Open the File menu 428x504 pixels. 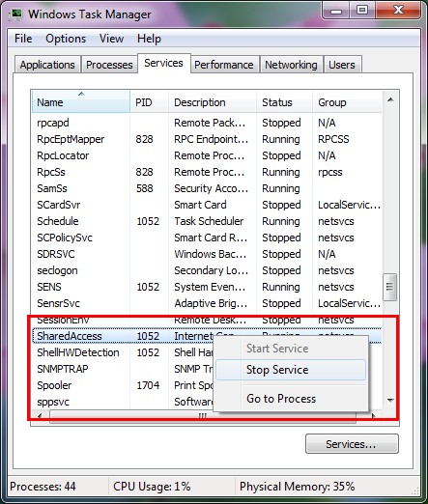click(23, 39)
